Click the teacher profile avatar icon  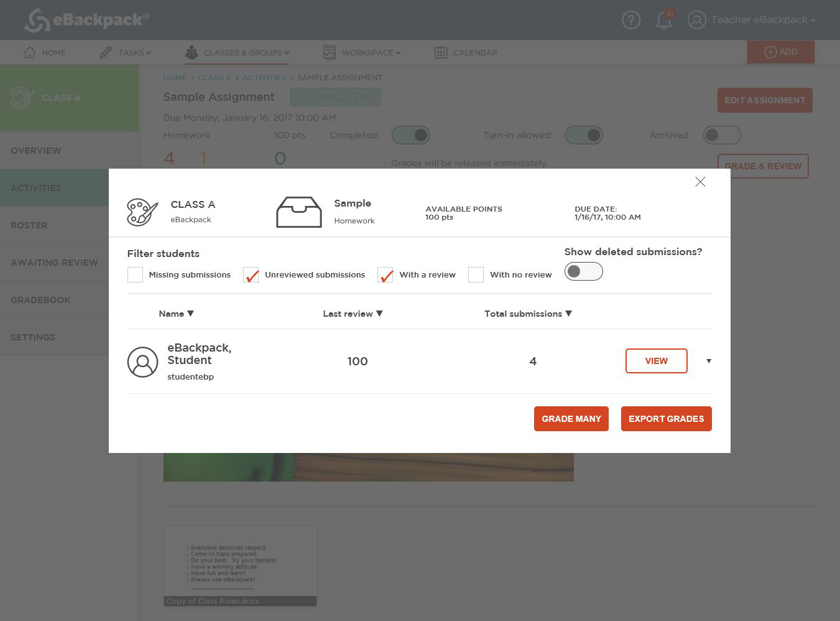click(697, 20)
